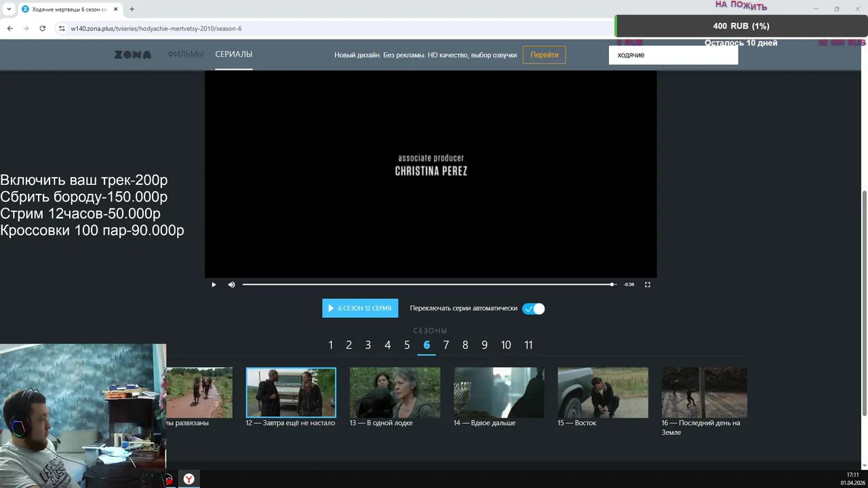
Task: Toggle automatic episode switching
Action: click(534, 308)
